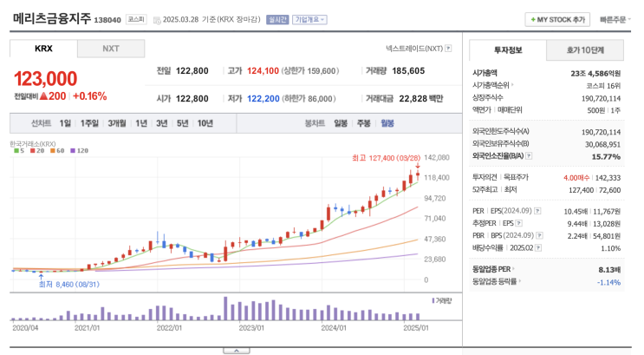Click the stock code 138040
Image resolution: width=644 pixels, height=355 pixels.
tap(107, 20)
